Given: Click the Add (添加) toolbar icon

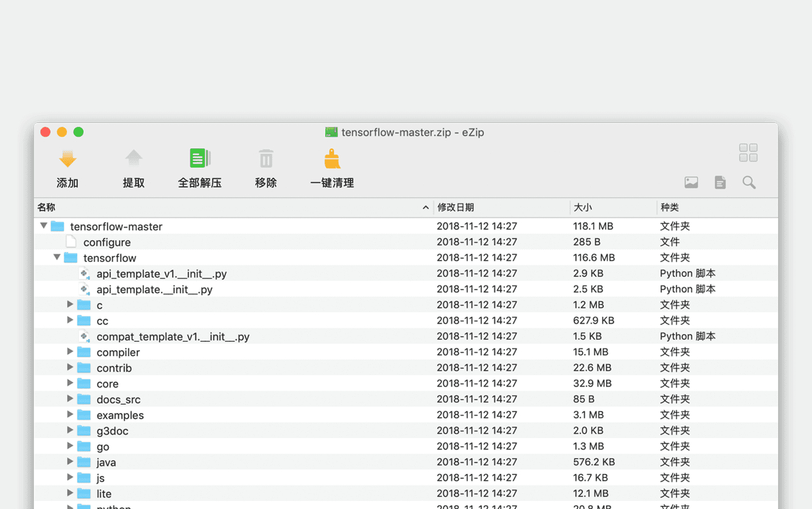Looking at the screenshot, I should pyautogui.click(x=67, y=159).
